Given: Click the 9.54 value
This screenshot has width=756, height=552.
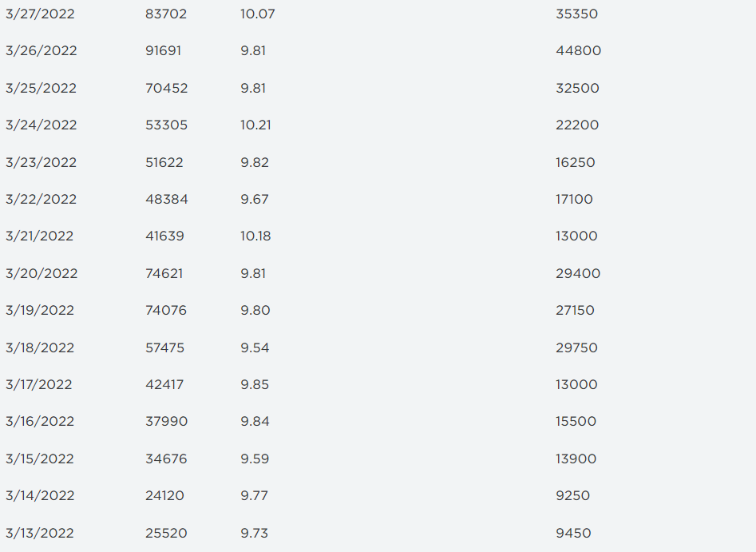Looking at the screenshot, I should (255, 347).
